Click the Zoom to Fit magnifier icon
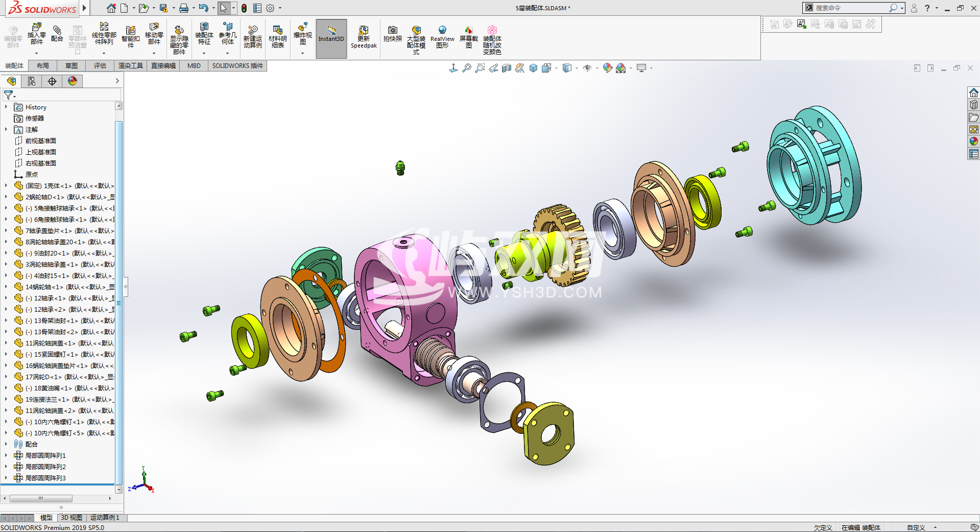This screenshot has height=532, width=980. click(x=466, y=68)
